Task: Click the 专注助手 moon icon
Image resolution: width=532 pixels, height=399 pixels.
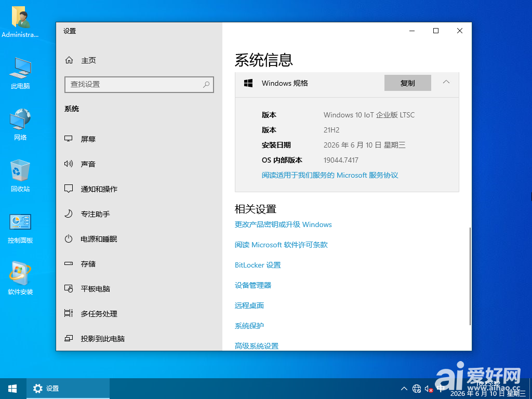Action: point(69,214)
